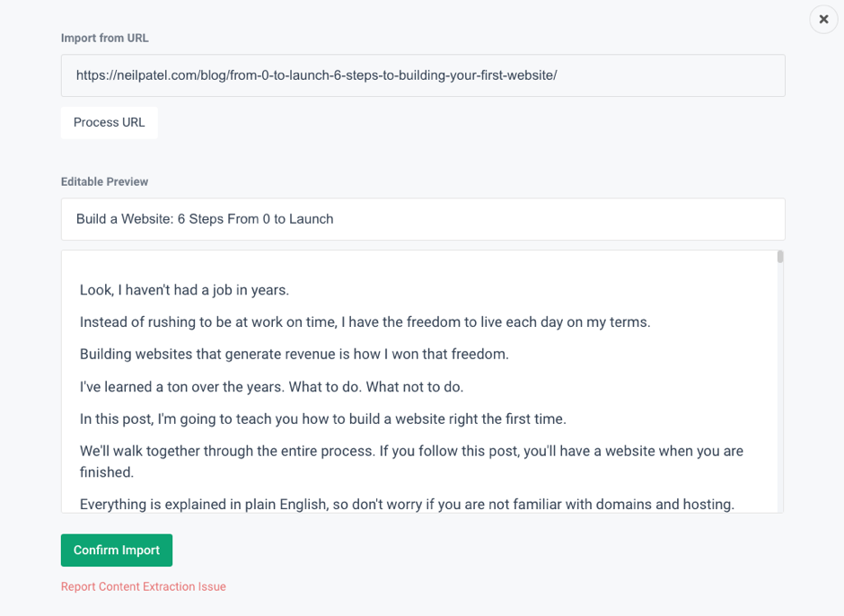The height and width of the screenshot is (616, 844).
Task: Click the 'Editable Preview' label
Action: click(104, 181)
